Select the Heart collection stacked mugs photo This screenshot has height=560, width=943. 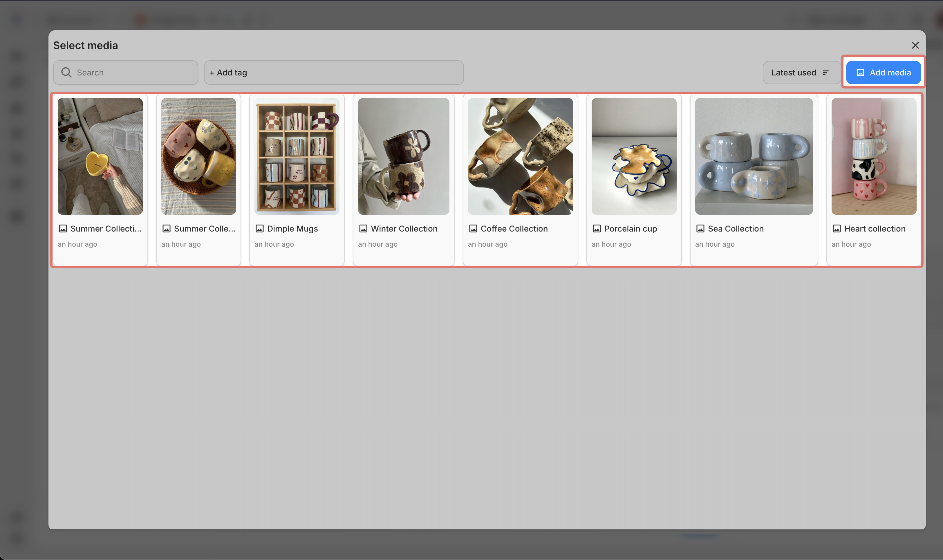[874, 156]
